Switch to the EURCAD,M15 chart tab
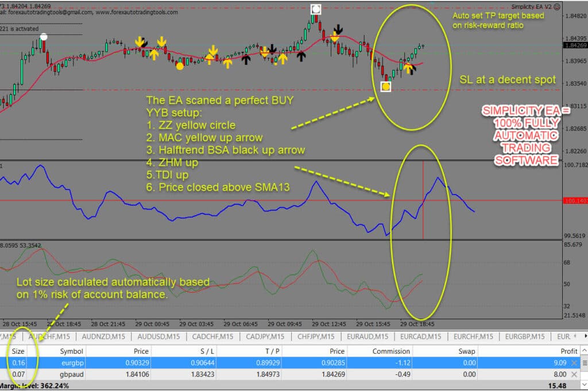588x391 pixels. pyautogui.click(x=421, y=336)
